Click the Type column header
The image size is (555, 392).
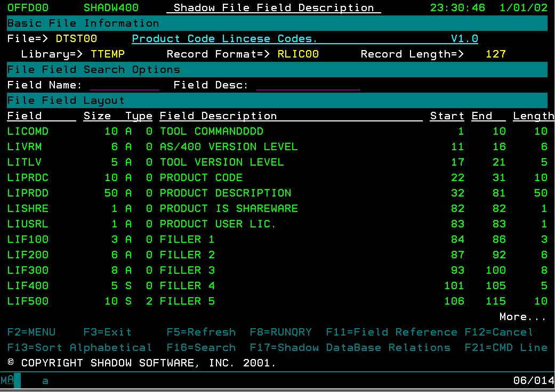[x=139, y=116]
